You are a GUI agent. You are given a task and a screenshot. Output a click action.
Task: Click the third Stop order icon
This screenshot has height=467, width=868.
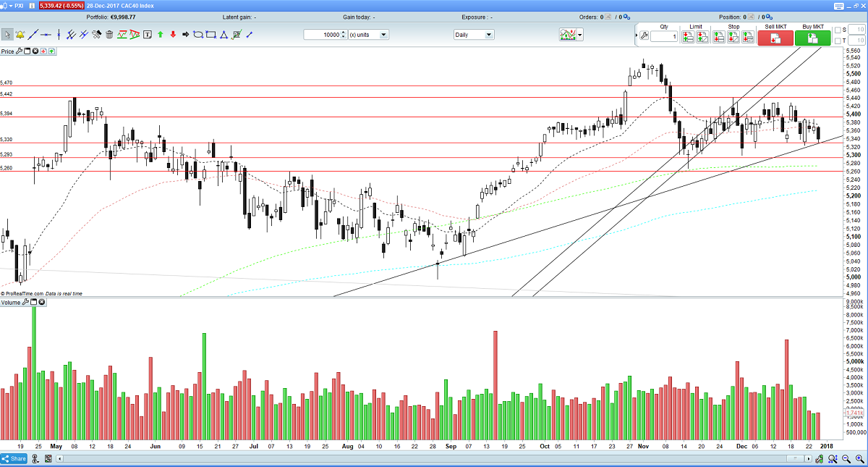749,37
